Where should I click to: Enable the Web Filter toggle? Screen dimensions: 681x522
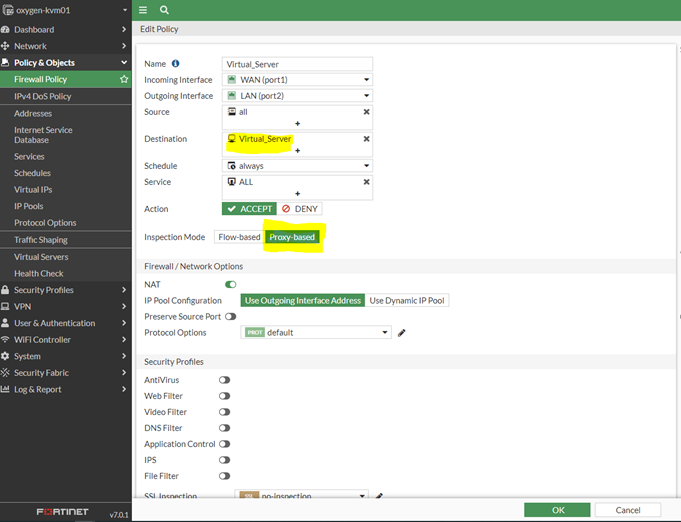pyautogui.click(x=225, y=396)
